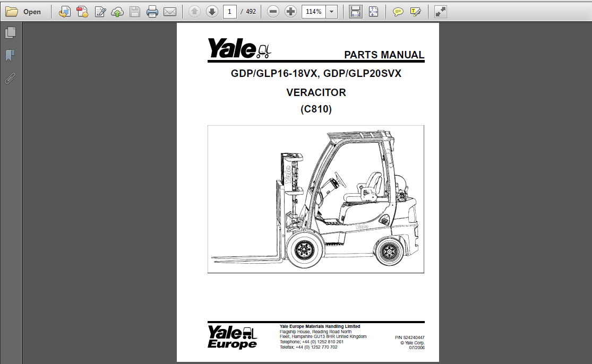Viewport: 592px width, 364px height.
Task: Add a sticky note comment icon
Action: coord(398,12)
